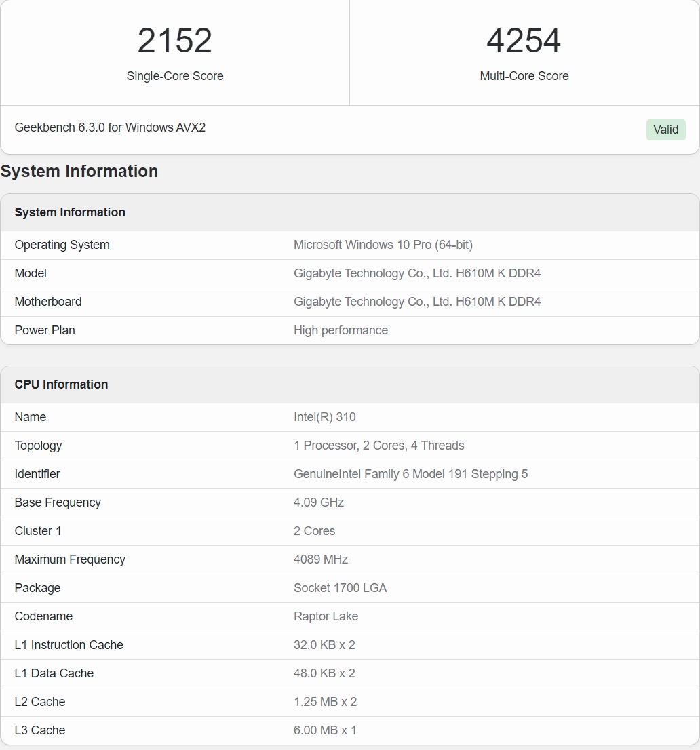Click the green Valid badge
Viewport: 700px width, 750px height.
pos(665,130)
